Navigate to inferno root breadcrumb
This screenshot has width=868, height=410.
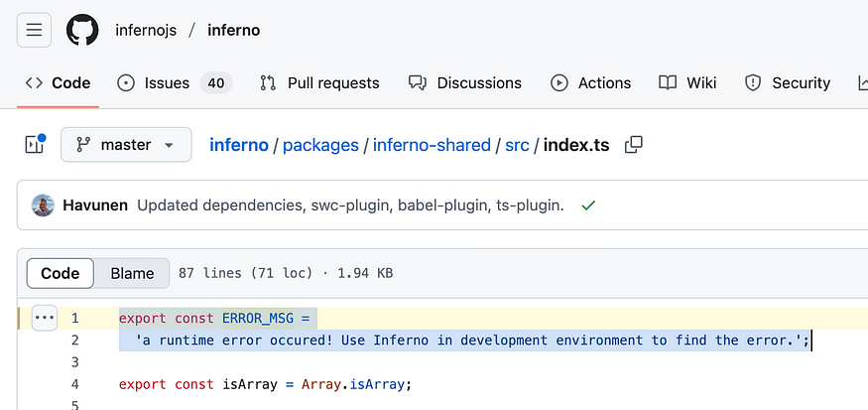(x=239, y=145)
